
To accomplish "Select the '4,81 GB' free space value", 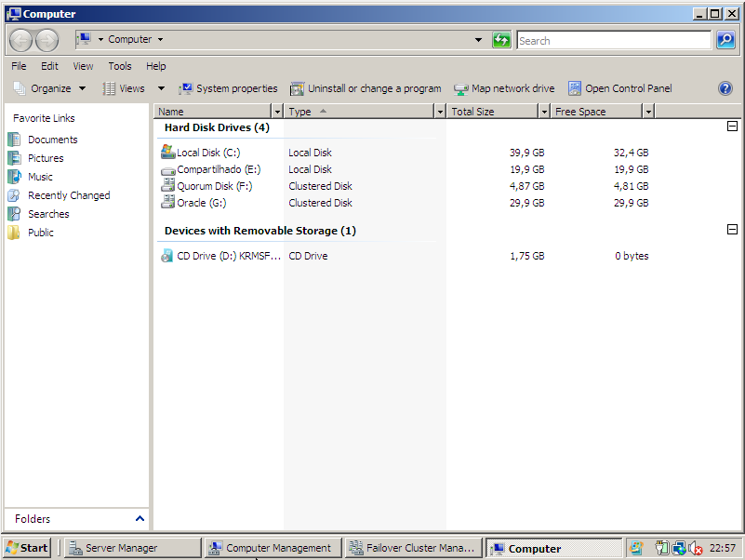I will 631,186.
